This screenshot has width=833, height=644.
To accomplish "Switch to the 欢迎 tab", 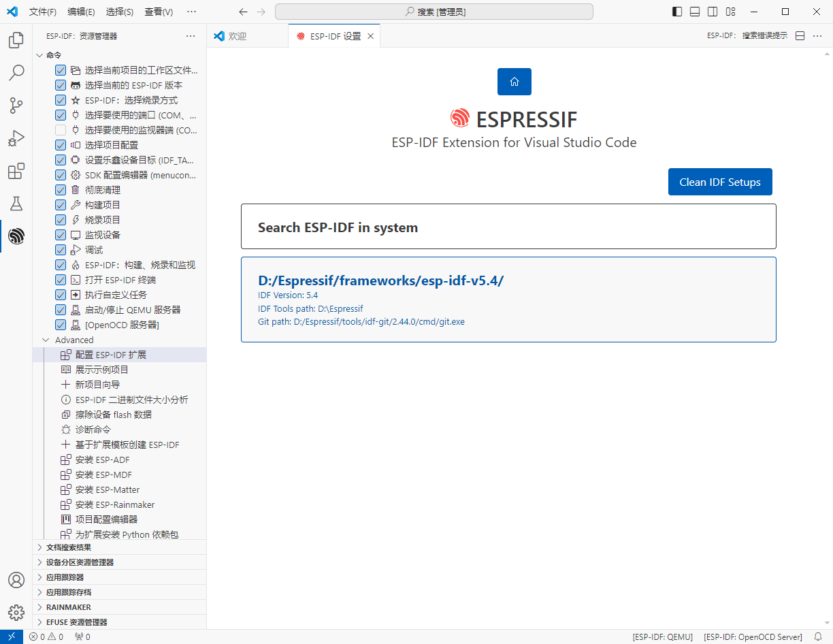I will (x=247, y=36).
